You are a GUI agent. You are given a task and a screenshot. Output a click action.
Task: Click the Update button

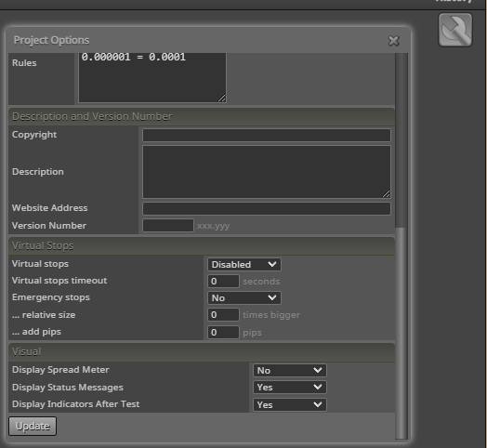pyautogui.click(x=33, y=426)
